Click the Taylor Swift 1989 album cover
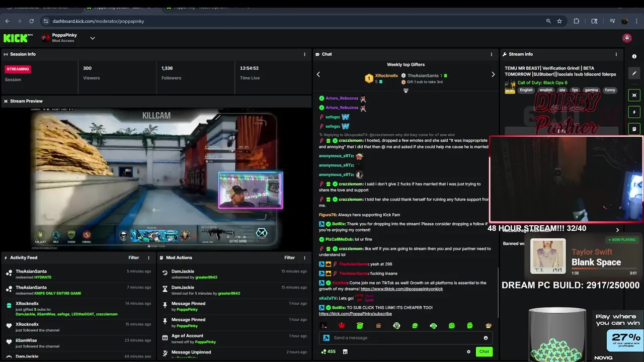 pos(548,256)
